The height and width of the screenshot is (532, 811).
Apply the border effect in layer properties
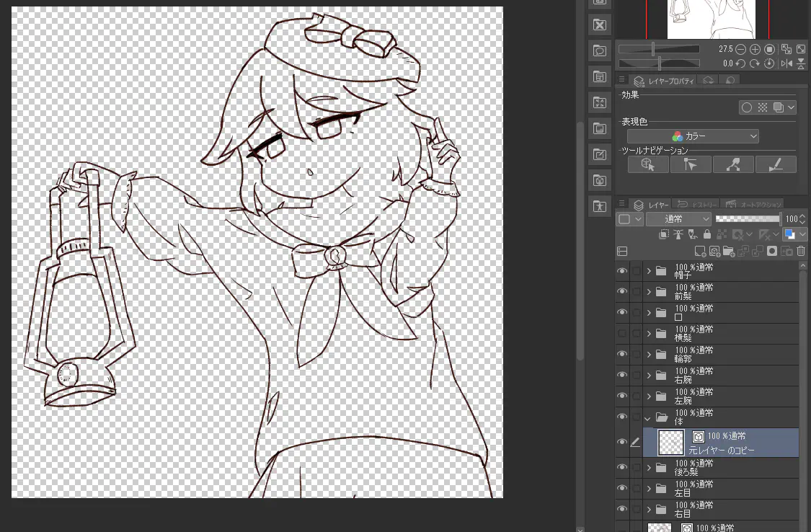click(x=746, y=107)
